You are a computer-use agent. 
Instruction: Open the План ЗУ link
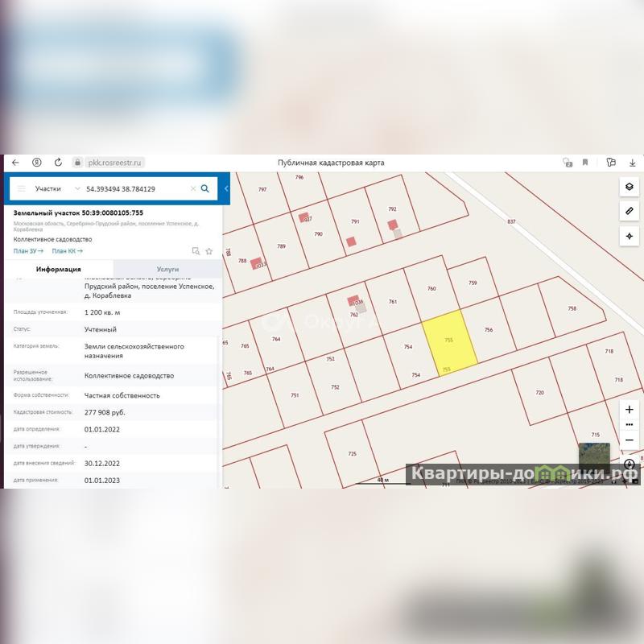[28, 251]
